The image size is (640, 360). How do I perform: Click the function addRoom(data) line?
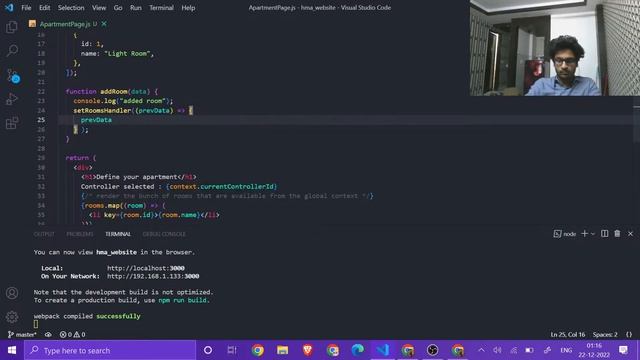(x=111, y=91)
